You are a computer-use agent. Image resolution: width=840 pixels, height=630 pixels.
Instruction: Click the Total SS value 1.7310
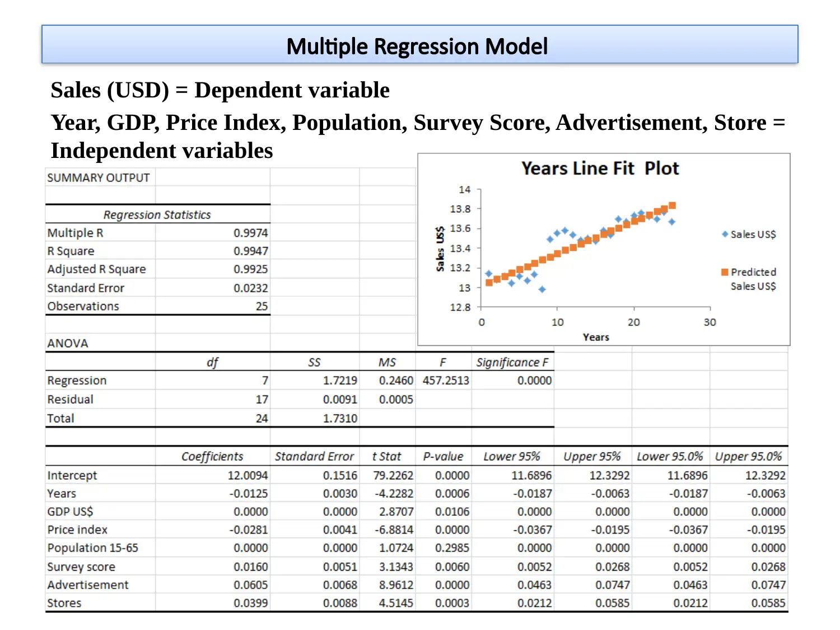point(340,418)
